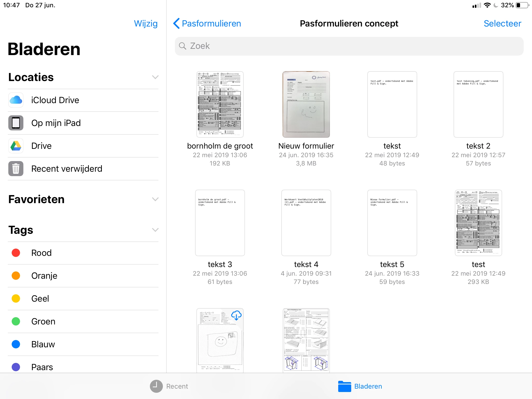Select the Rood red tag
The width and height of the screenshot is (532, 399).
[42, 253]
